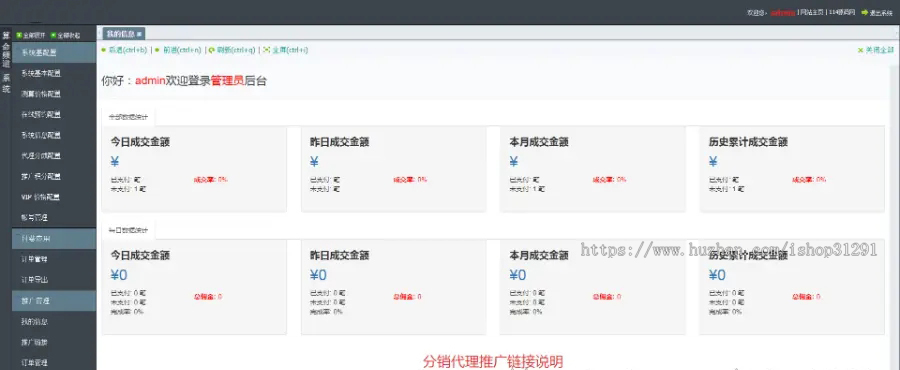Click the red admin username in the top bar
The width and height of the screenshot is (900, 370).
(x=782, y=12)
